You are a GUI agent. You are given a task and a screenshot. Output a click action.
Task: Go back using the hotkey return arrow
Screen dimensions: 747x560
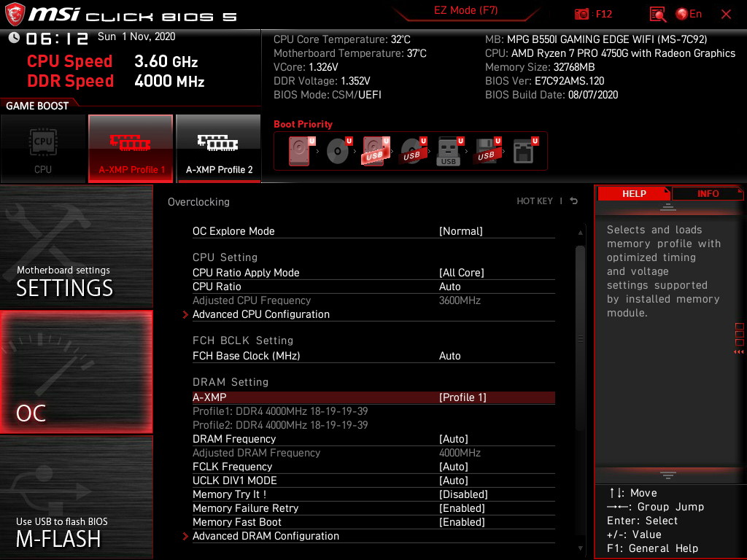(574, 201)
